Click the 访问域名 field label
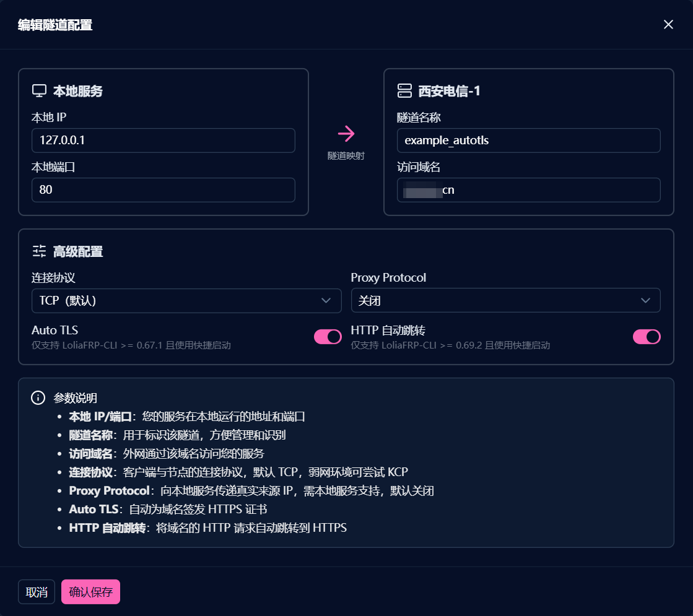 coord(419,167)
